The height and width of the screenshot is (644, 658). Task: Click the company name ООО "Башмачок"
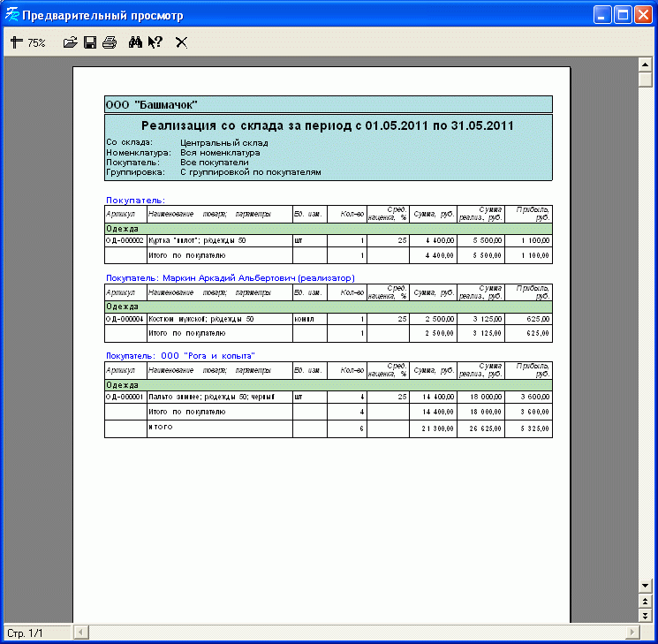coord(152,104)
